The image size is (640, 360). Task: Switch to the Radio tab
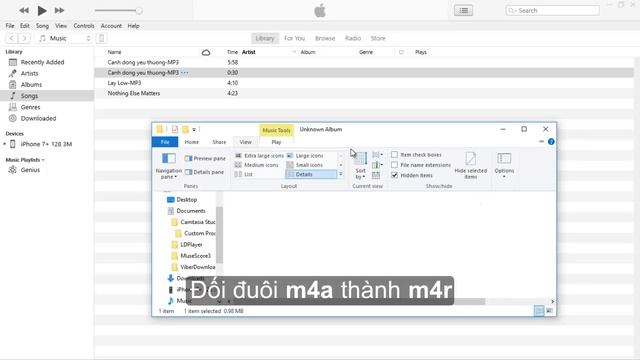(x=353, y=38)
